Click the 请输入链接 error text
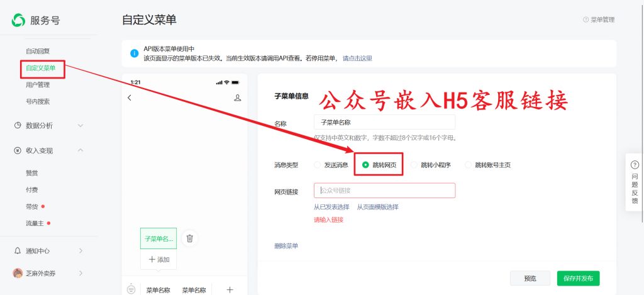The height and width of the screenshot is (295, 644). tap(328, 220)
